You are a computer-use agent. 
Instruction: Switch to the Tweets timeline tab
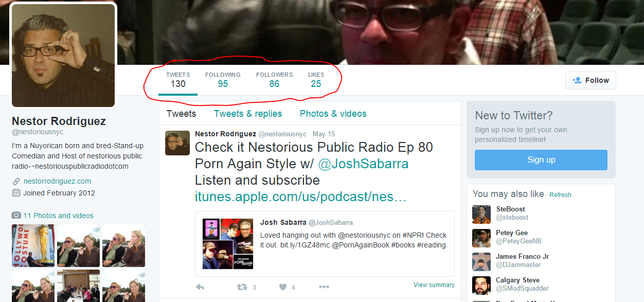coord(181,114)
